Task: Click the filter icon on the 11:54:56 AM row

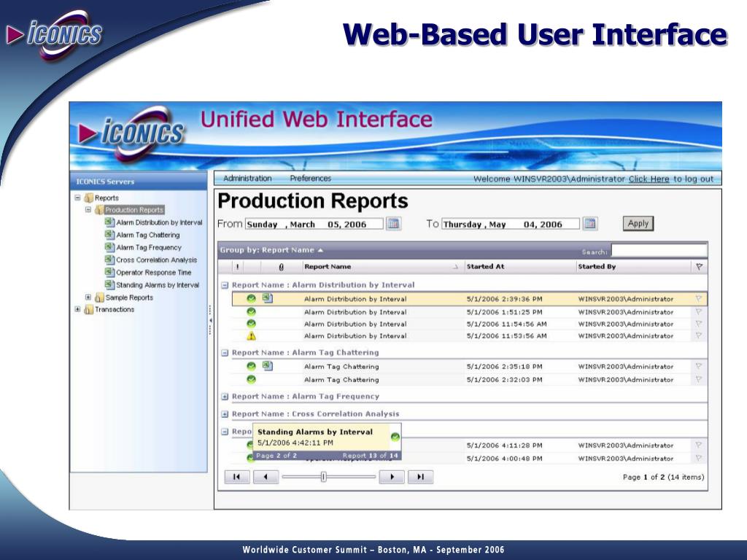Action: tap(698, 324)
